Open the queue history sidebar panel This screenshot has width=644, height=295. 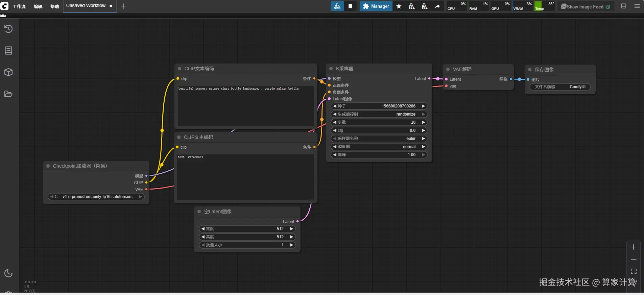(8, 29)
